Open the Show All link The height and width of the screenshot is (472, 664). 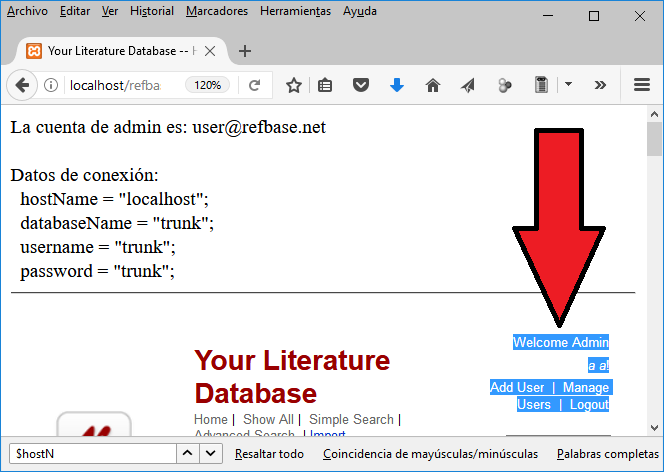[x=268, y=419]
